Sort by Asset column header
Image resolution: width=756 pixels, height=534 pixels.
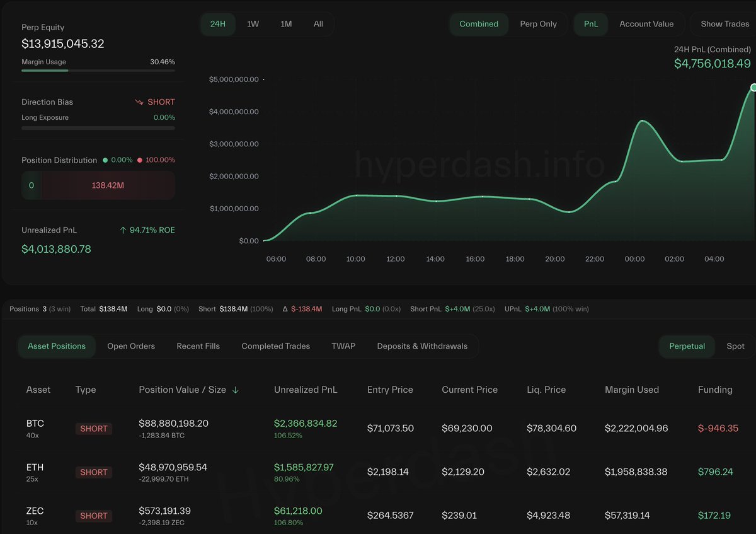(x=38, y=390)
